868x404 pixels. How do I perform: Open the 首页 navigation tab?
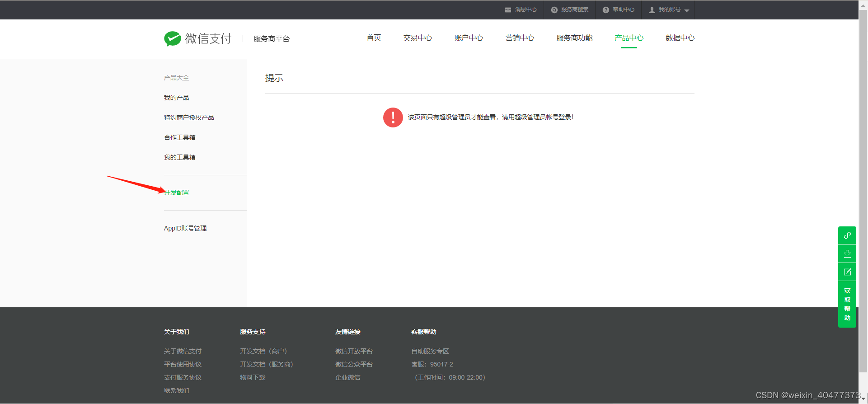click(374, 38)
